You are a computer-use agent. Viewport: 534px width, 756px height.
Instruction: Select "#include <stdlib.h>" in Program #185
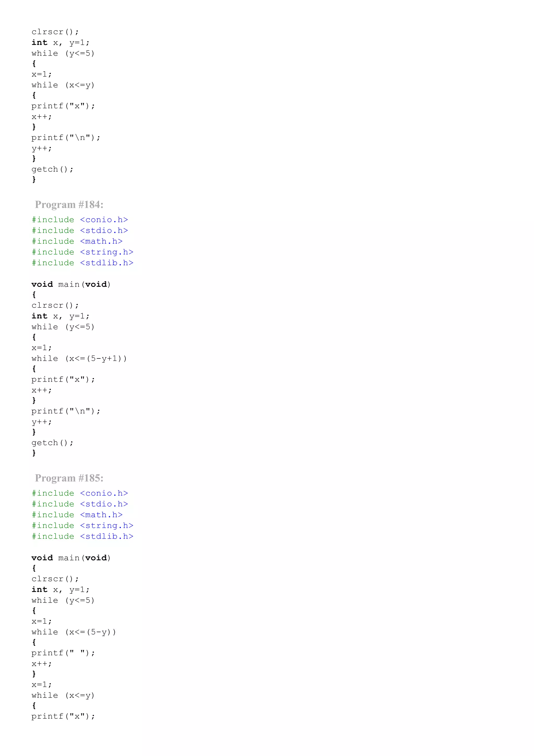click(82, 536)
